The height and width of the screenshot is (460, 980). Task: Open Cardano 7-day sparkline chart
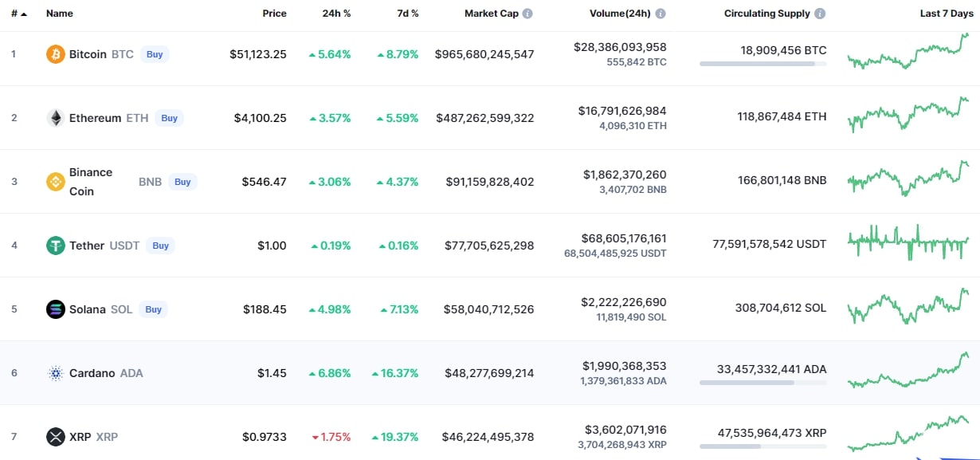tap(908, 370)
